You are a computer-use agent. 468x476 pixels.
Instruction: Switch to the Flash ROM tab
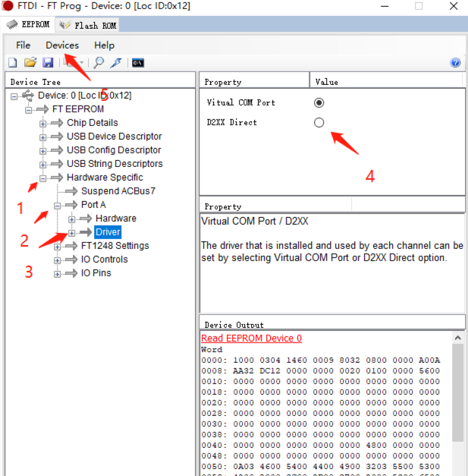[87, 25]
